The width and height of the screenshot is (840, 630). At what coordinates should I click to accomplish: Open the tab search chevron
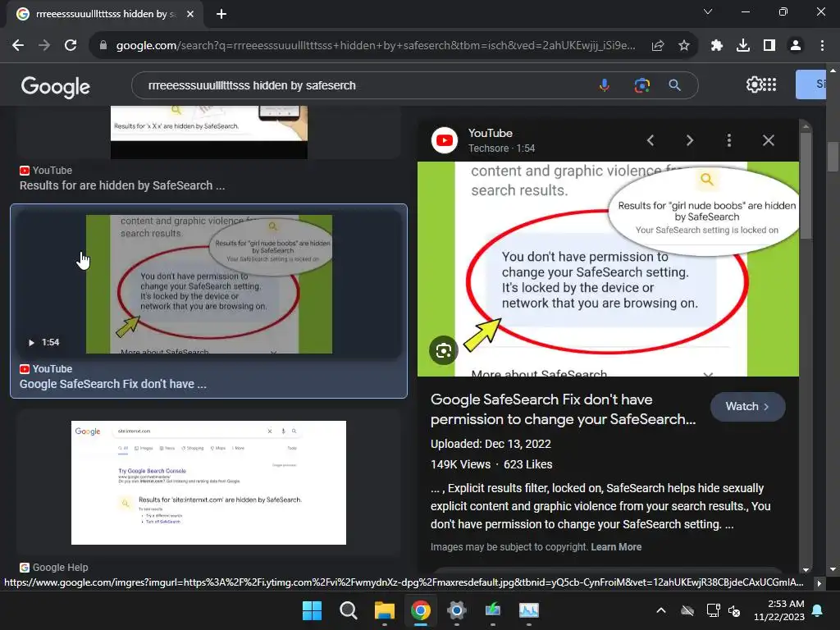(708, 11)
